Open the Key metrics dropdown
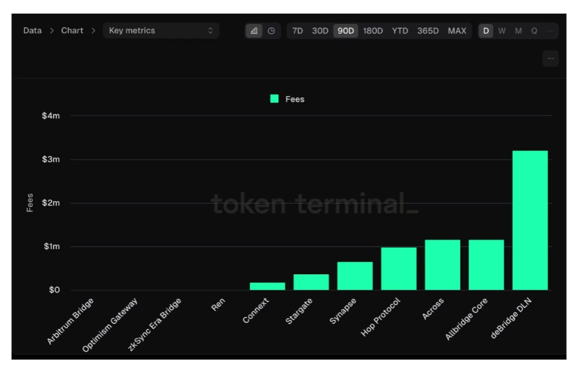This screenshot has height=367, width=588. [x=161, y=31]
